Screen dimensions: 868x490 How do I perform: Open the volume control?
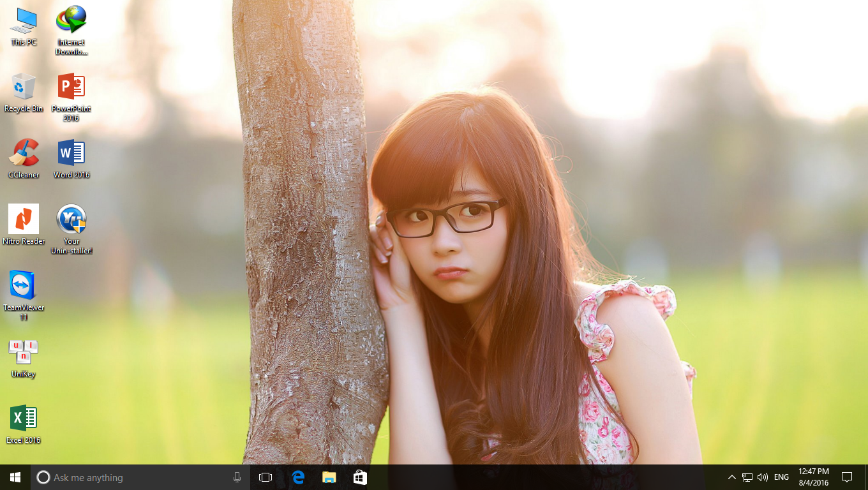click(762, 477)
